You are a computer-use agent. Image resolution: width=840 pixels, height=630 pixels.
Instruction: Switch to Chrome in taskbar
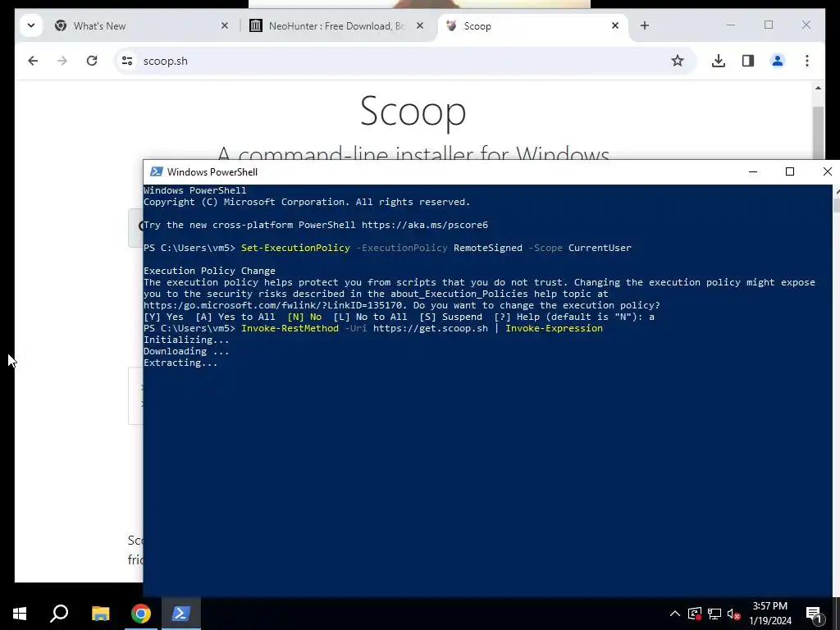141,614
